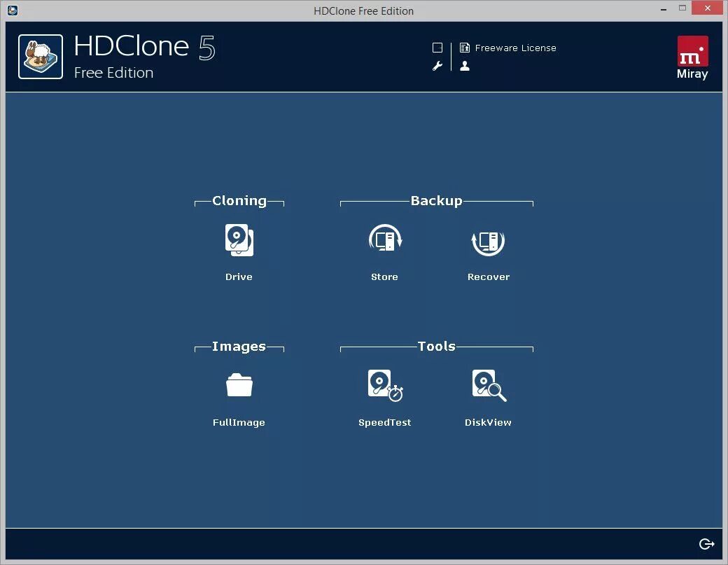Click the Free Edition subtitle

click(113, 73)
